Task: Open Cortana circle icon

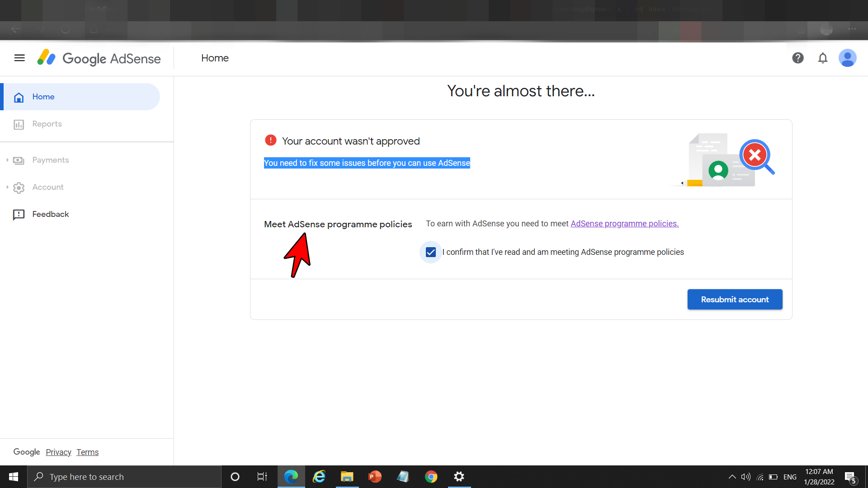Action: click(x=235, y=477)
